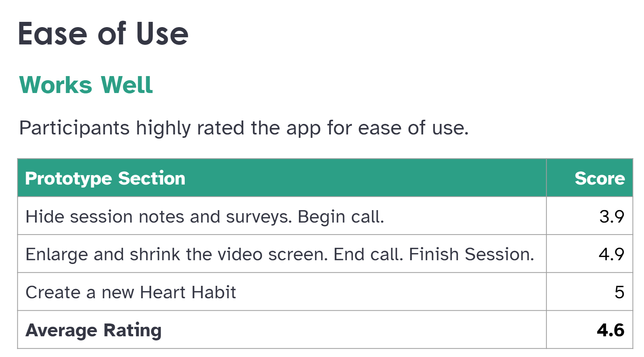644x357 pixels.
Task: Click the 3.9 score cell
Action: click(x=590, y=216)
